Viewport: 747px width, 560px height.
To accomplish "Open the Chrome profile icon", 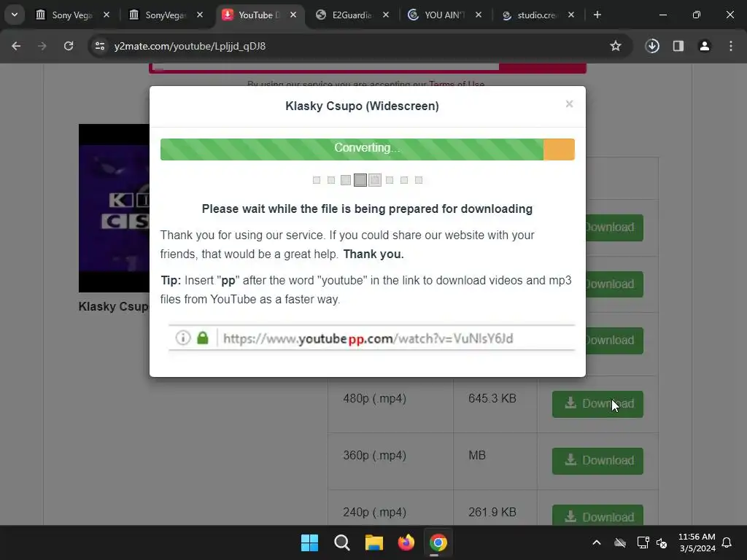I will pyautogui.click(x=705, y=46).
